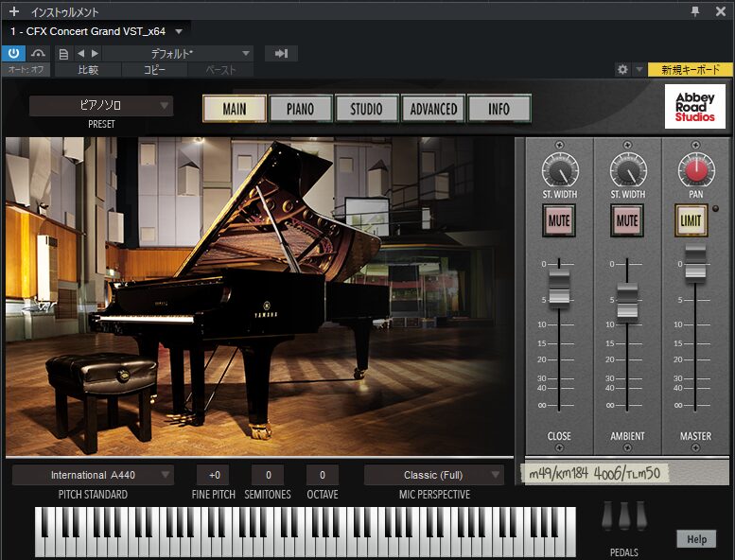
Task: Switch to the INFO tab
Action: (x=499, y=109)
